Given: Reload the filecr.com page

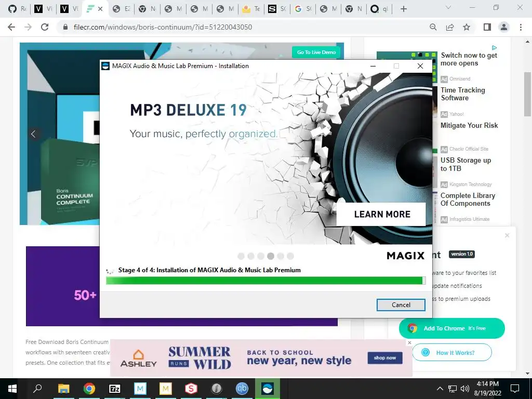Looking at the screenshot, I should (45, 27).
